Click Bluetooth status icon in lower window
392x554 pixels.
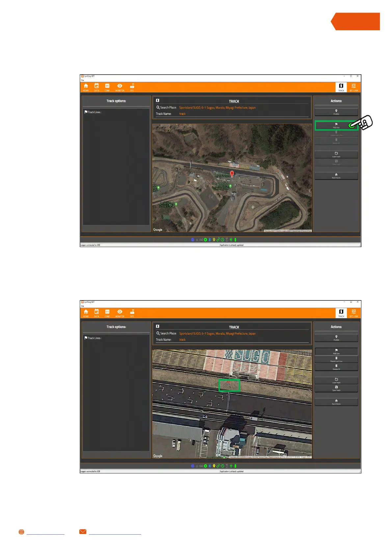210,466
